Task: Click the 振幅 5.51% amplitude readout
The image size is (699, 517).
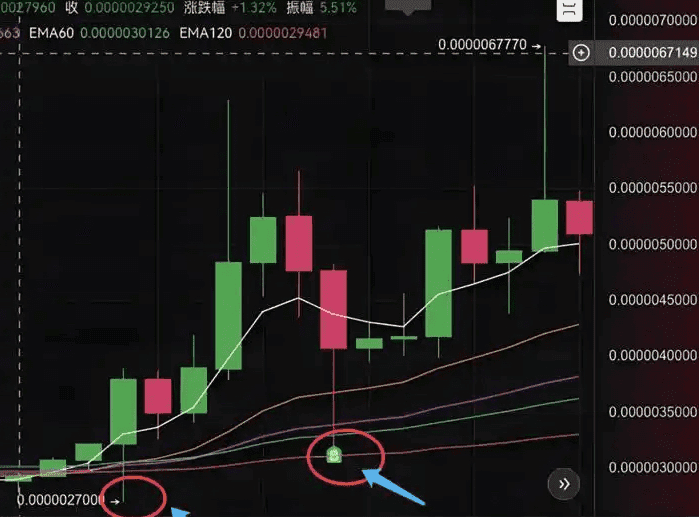Action: click(321, 8)
